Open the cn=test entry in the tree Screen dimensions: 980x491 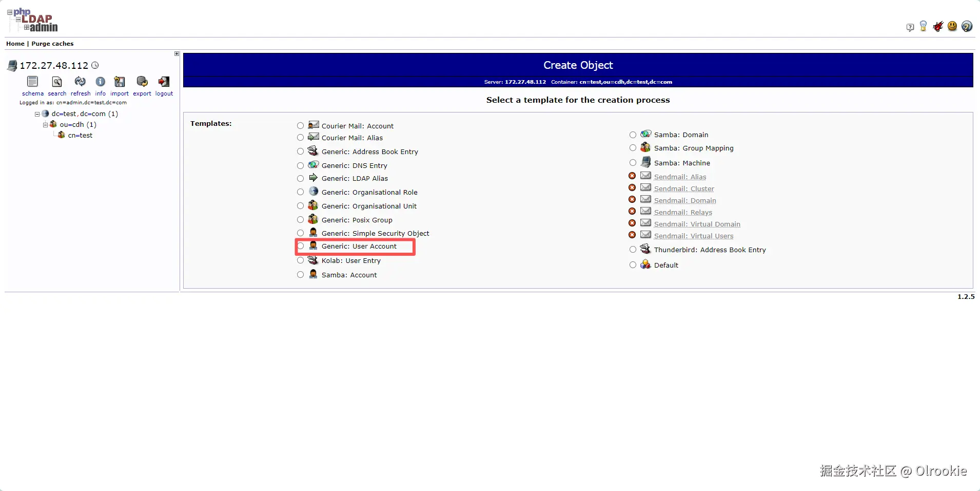(80, 136)
